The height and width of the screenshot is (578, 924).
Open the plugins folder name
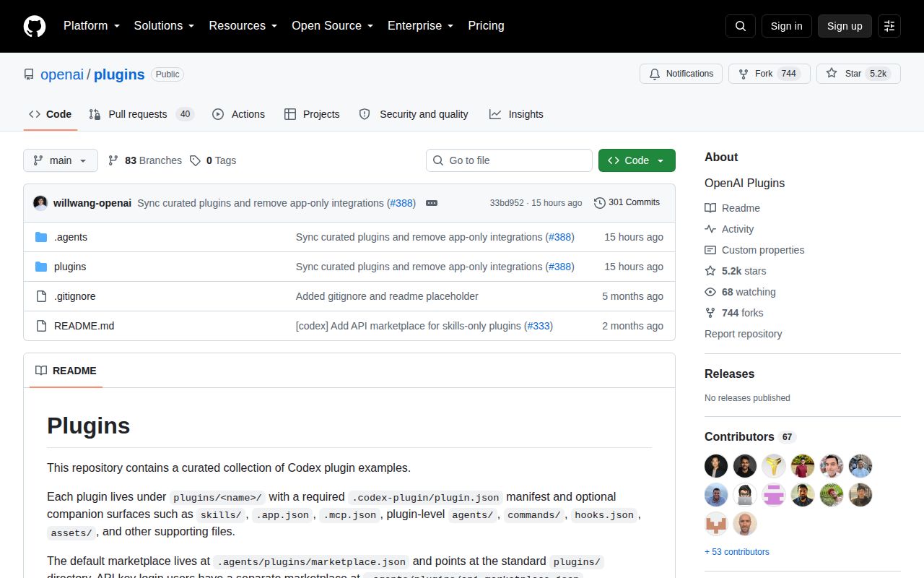(x=70, y=267)
